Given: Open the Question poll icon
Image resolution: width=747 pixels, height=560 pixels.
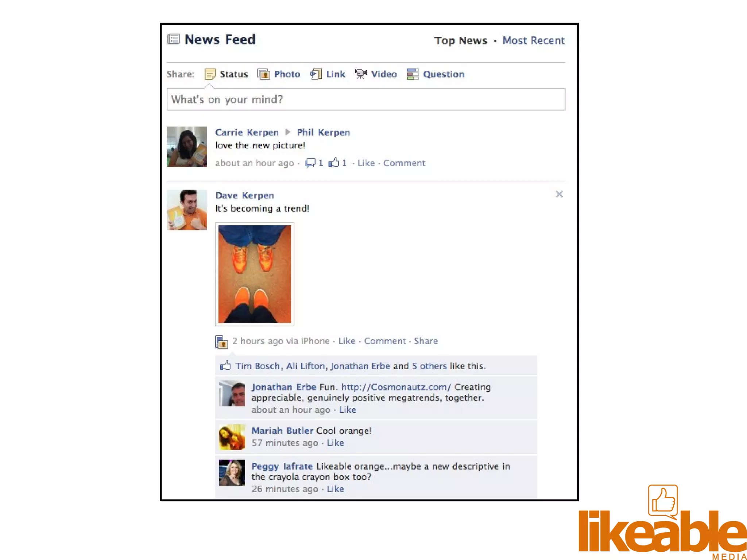Looking at the screenshot, I should [413, 74].
